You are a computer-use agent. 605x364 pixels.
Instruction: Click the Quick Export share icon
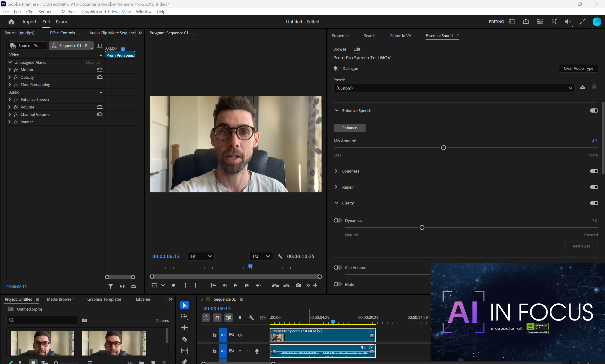[x=526, y=22]
